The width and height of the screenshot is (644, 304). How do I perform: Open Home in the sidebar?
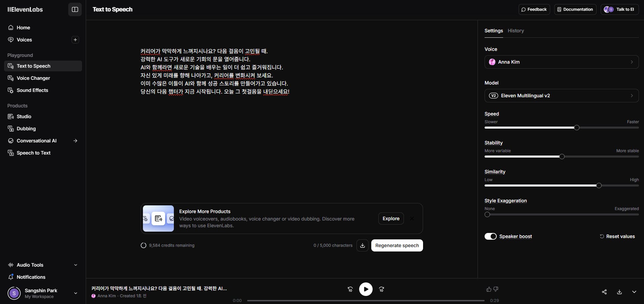[43, 28]
